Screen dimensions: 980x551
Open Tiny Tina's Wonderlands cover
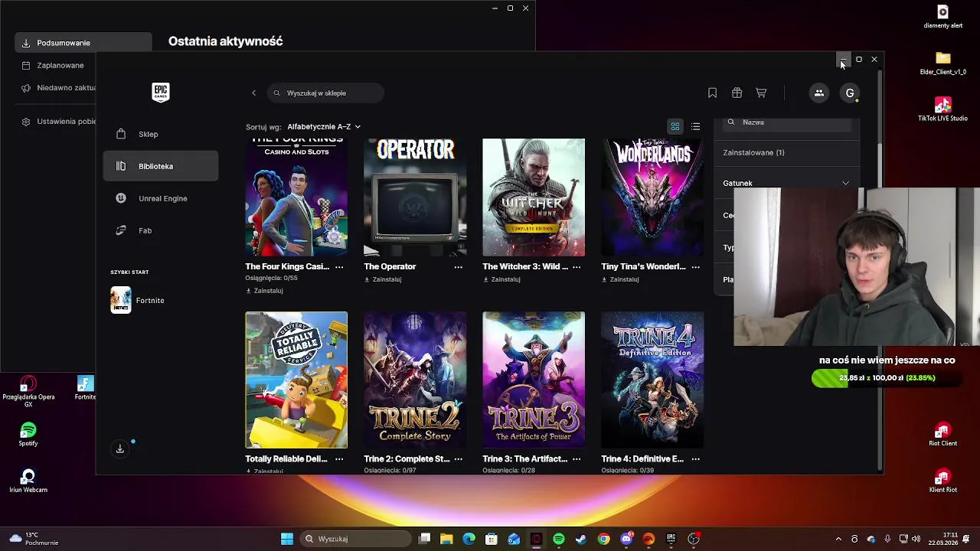(652, 197)
